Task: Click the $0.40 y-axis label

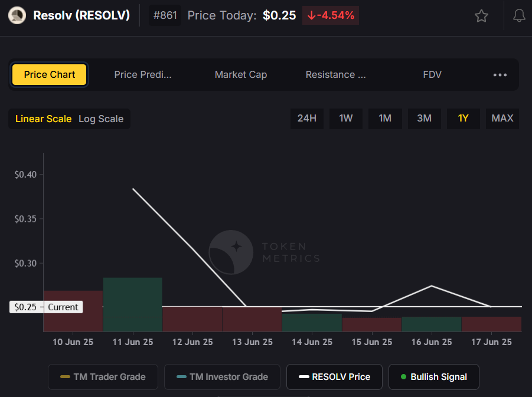Action: click(x=25, y=174)
